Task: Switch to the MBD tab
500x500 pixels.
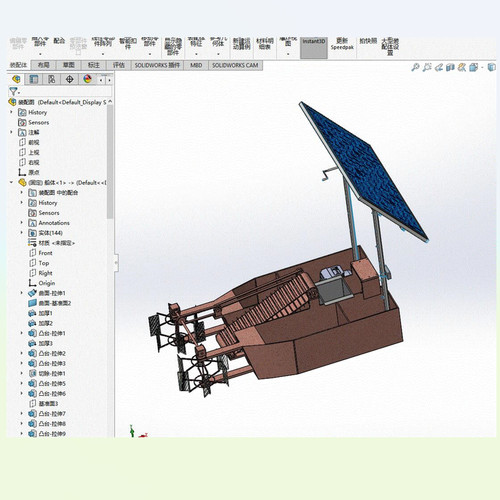Action: tap(196, 65)
